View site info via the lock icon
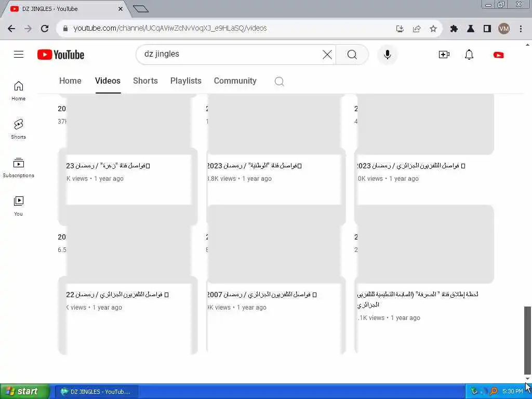This screenshot has width=532, height=399. [x=65, y=29]
